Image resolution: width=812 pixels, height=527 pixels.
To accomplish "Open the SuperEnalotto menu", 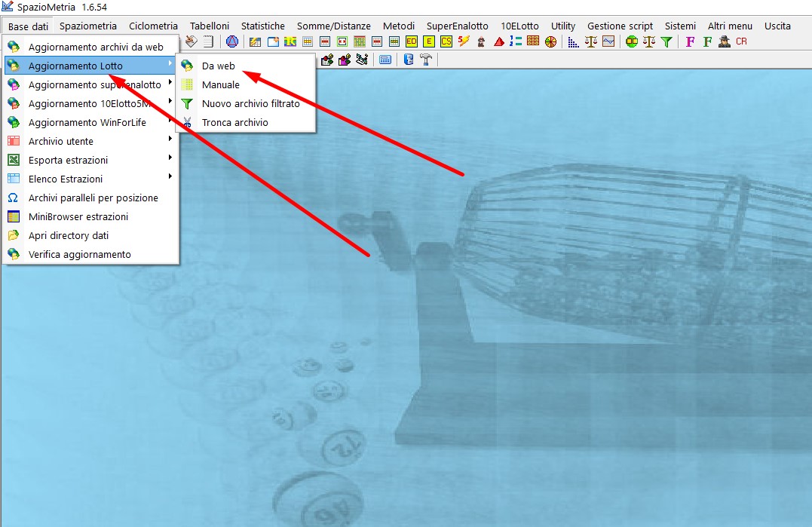I will point(457,26).
